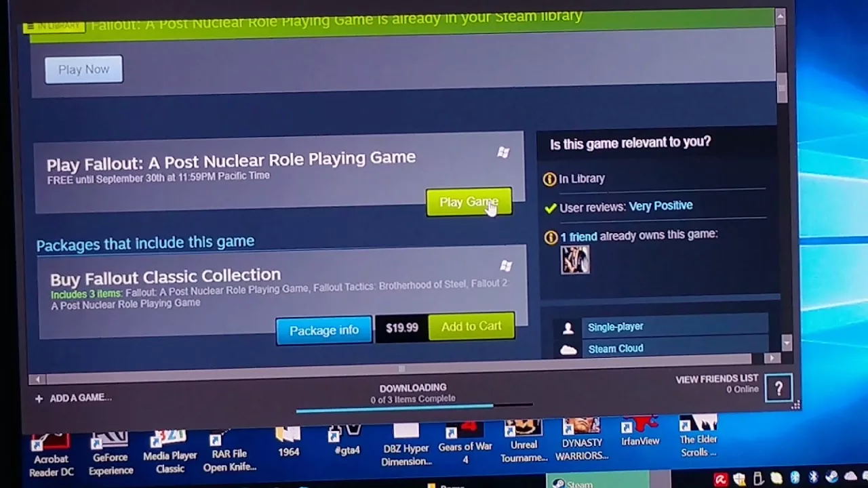
Task: Click the In Library info icon
Action: click(x=549, y=180)
